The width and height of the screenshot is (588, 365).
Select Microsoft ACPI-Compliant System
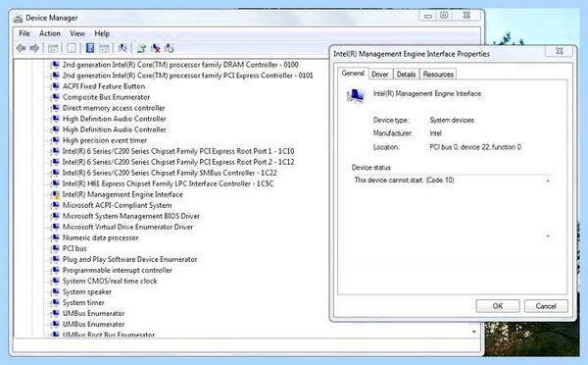[117, 205]
